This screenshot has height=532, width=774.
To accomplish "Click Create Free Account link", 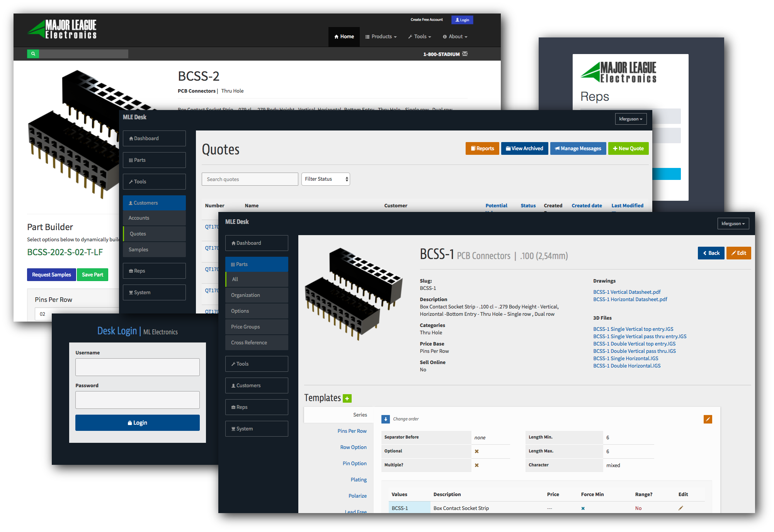I will [x=427, y=20].
